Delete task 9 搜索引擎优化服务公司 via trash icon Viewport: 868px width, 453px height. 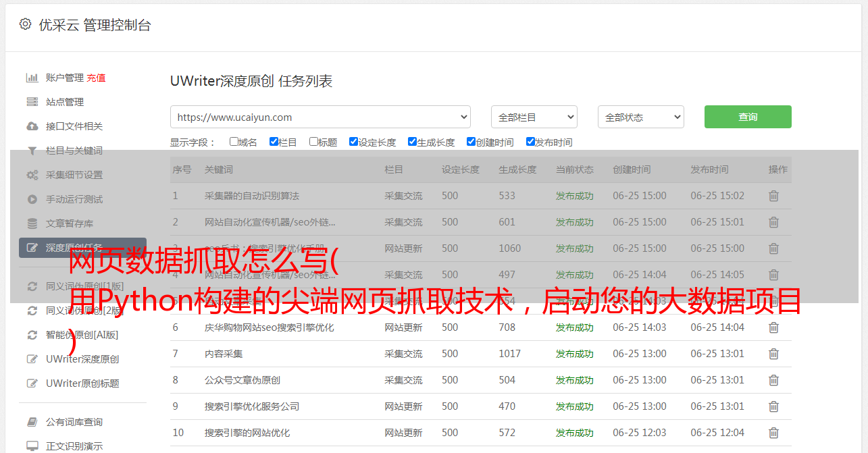coord(773,406)
